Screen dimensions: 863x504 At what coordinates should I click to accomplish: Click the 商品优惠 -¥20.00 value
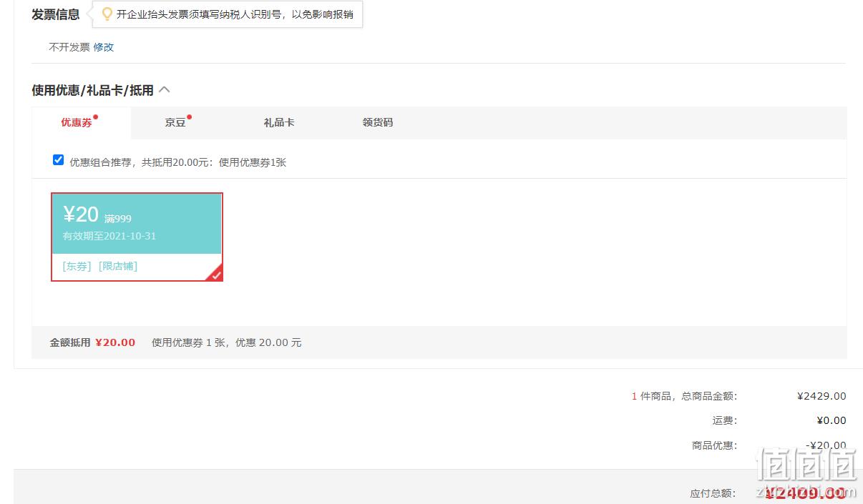[826, 445]
